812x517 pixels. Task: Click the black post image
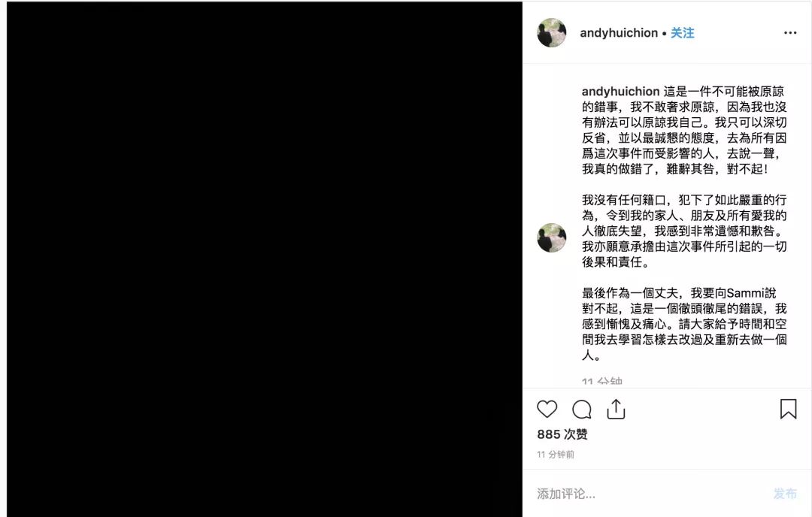point(265,258)
